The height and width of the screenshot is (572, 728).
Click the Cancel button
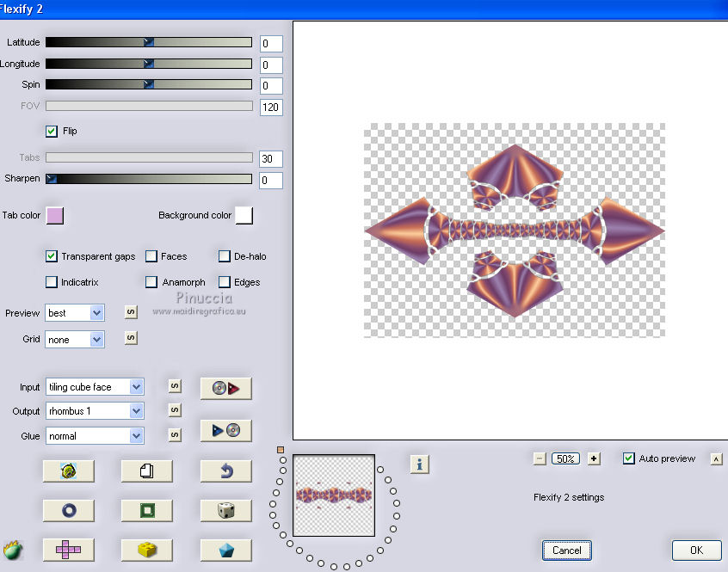pyautogui.click(x=566, y=550)
